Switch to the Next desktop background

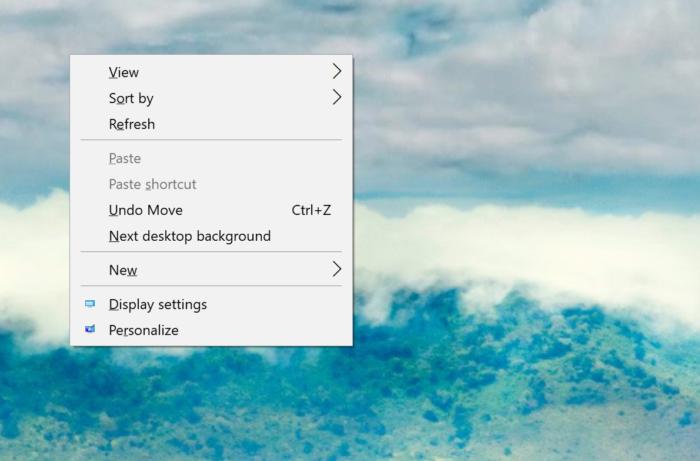pyautogui.click(x=190, y=236)
